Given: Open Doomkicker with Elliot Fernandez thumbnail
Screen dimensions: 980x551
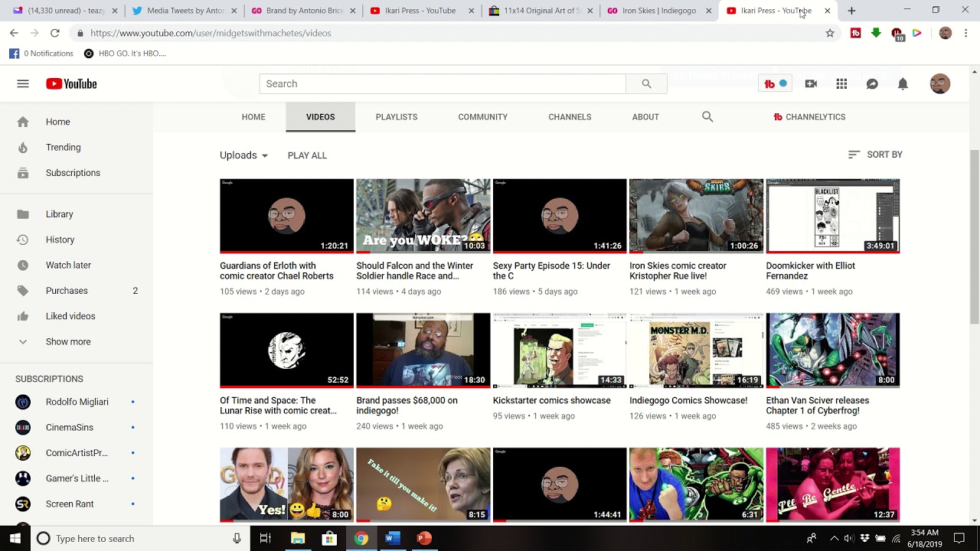Looking at the screenshot, I should click(x=832, y=216).
